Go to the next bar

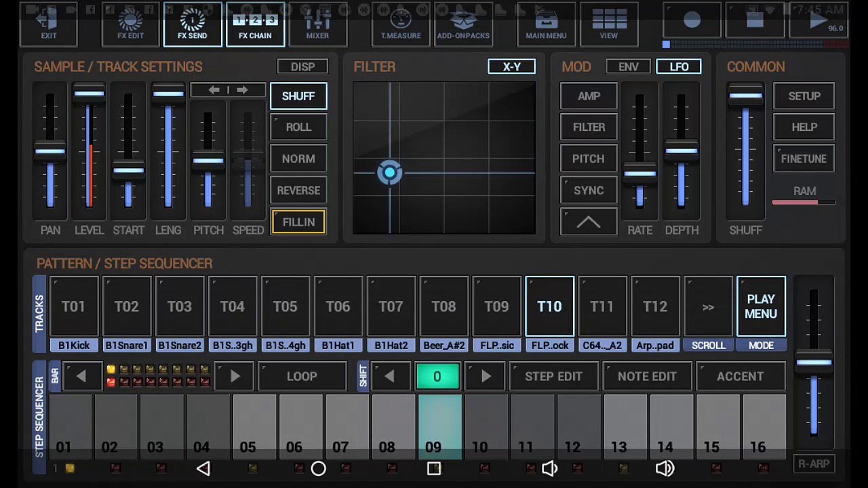(235, 376)
